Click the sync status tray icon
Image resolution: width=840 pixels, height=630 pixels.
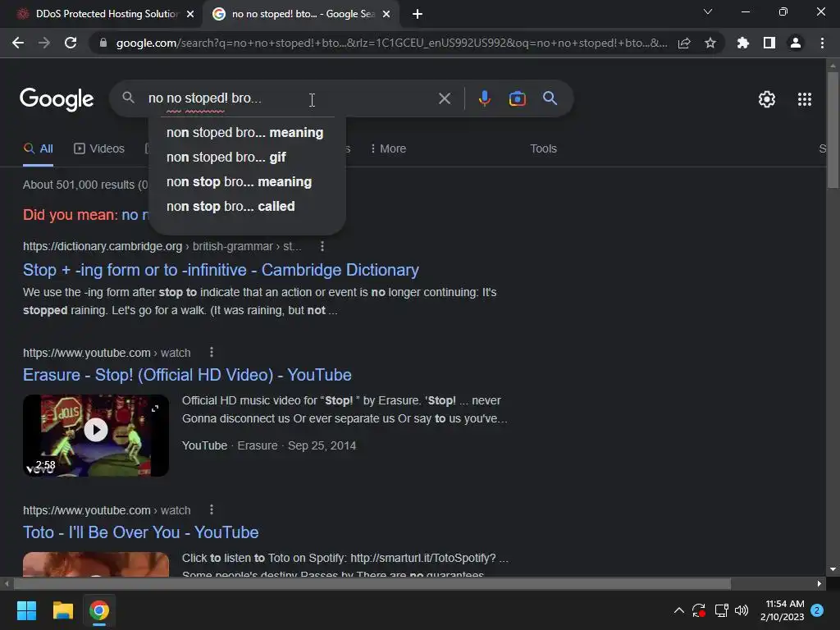(699, 610)
